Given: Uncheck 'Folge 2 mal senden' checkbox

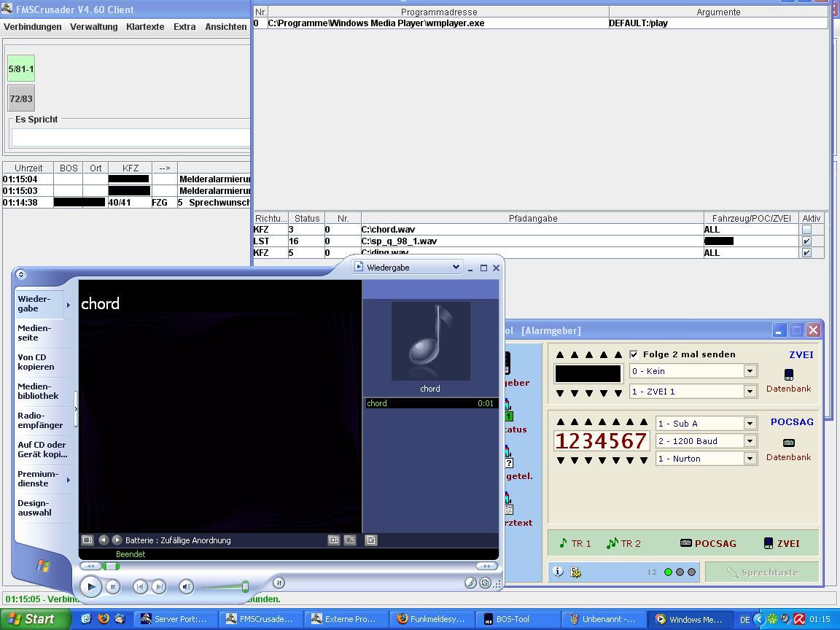Looking at the screenshot, I should (634, 354).
